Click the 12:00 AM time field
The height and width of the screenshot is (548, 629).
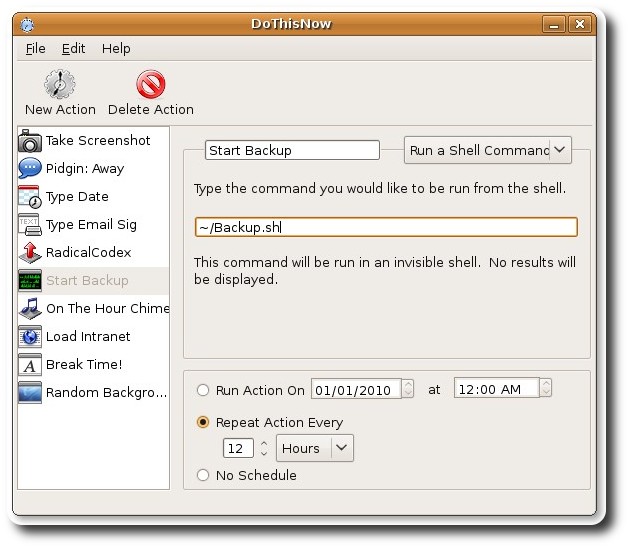tap(497, 388)
